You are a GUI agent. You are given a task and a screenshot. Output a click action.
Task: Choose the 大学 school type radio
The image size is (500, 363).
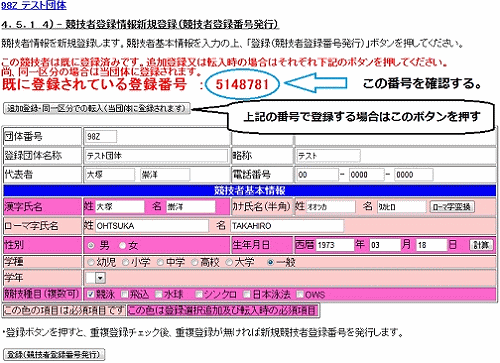pos(229,262)
